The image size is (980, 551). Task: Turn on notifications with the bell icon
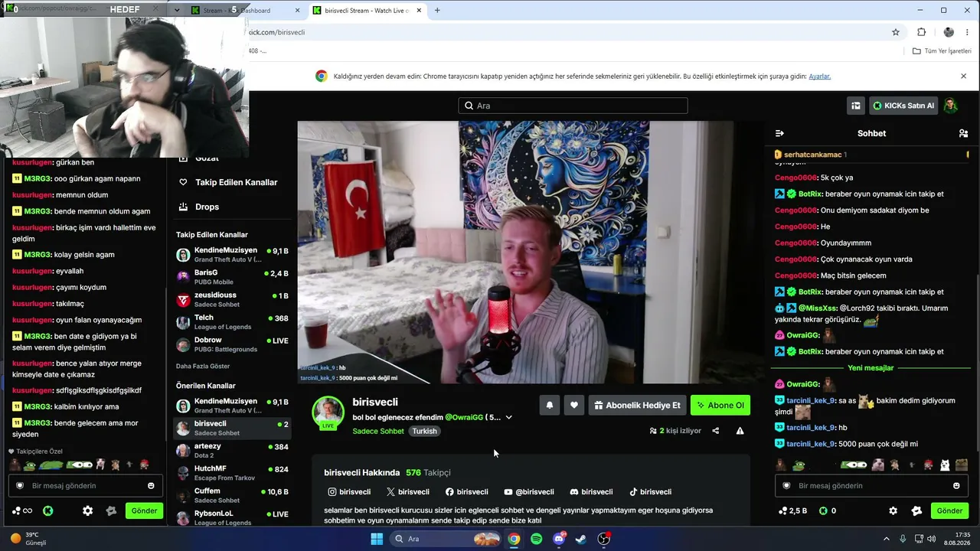coord(550,405)
